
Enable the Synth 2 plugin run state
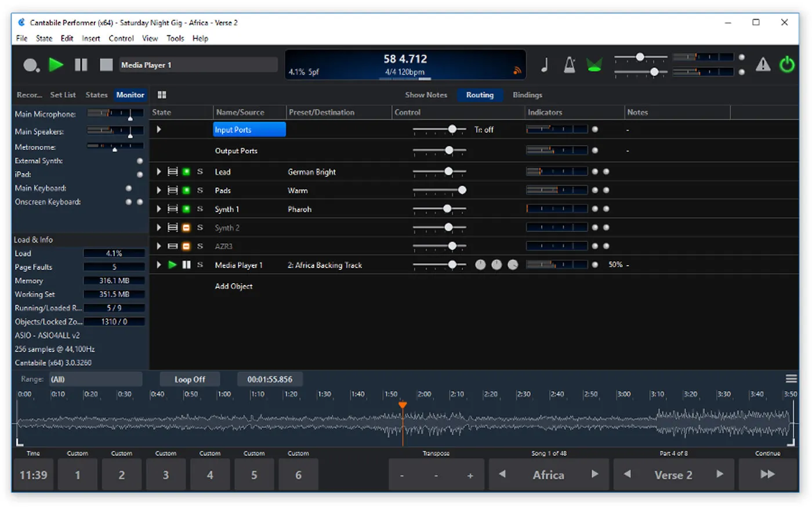(x=186, y=227)
